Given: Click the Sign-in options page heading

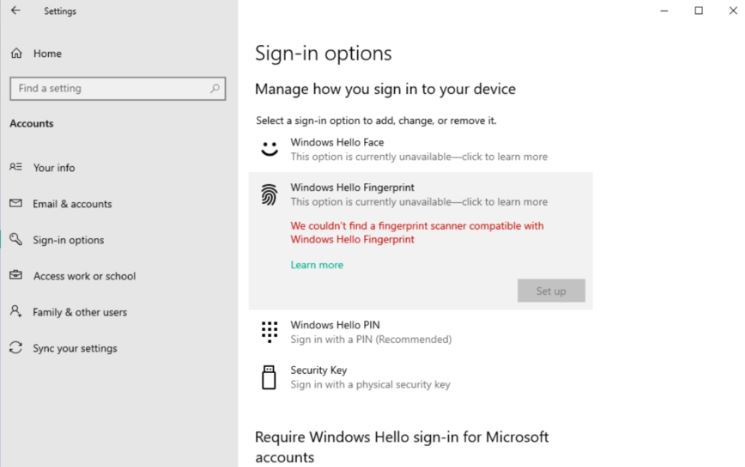Looking at the screenshot, I should tap(324, 53).
